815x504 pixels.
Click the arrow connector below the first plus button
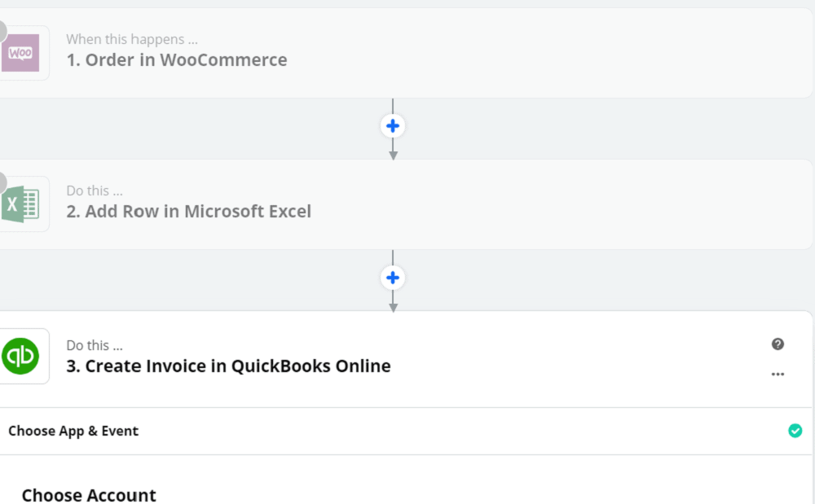(394, 150)
